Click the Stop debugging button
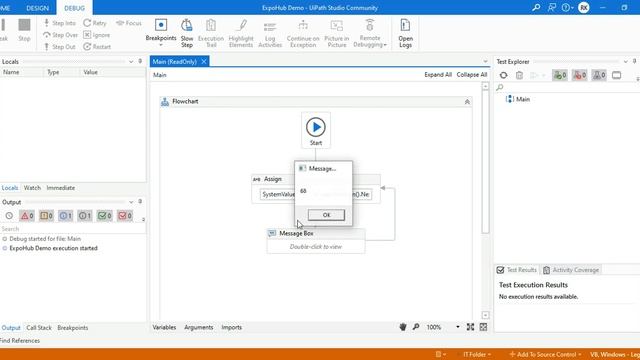Screen dimensions: 640x360 click(x=24, y=30)
